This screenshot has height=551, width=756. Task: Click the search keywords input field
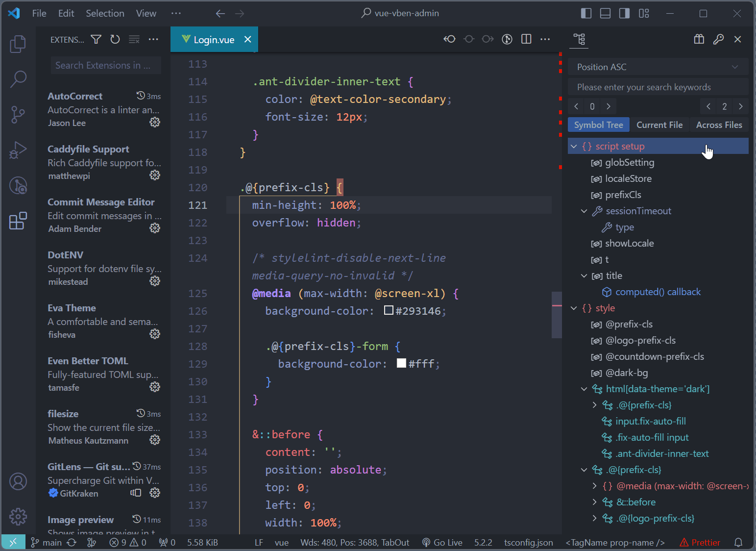pyautogui.click(x=658, y=87)
